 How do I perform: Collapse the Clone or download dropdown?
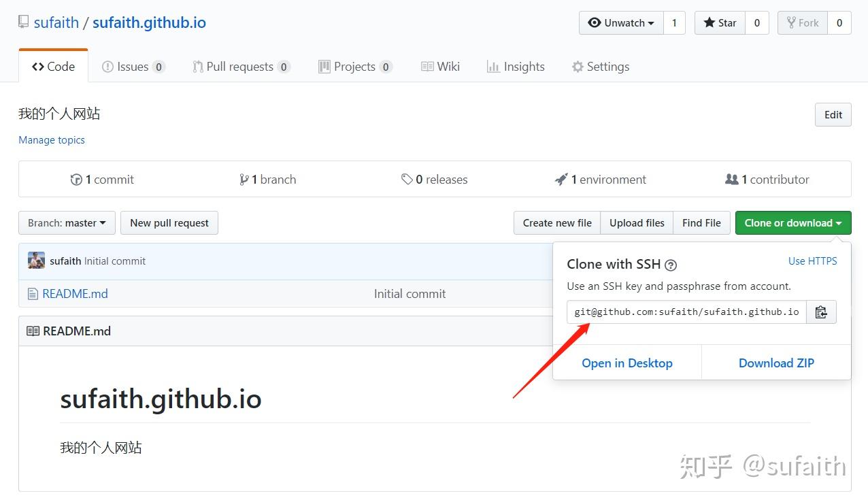[793, 222]
